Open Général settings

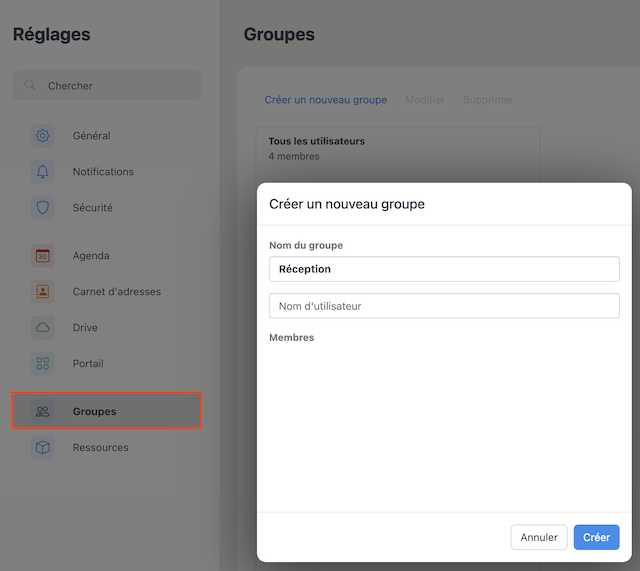[107, 136]
